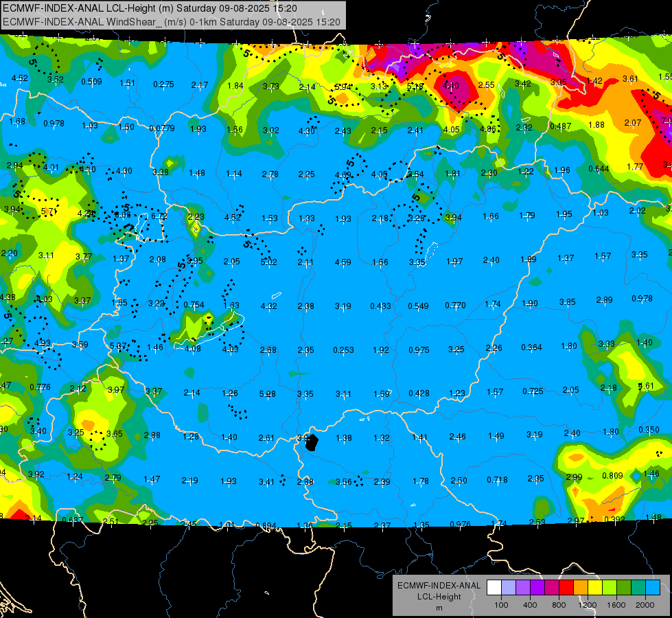672x618 pixels.
Task: Click the dark green swatch above 1600
Action: 624,588
